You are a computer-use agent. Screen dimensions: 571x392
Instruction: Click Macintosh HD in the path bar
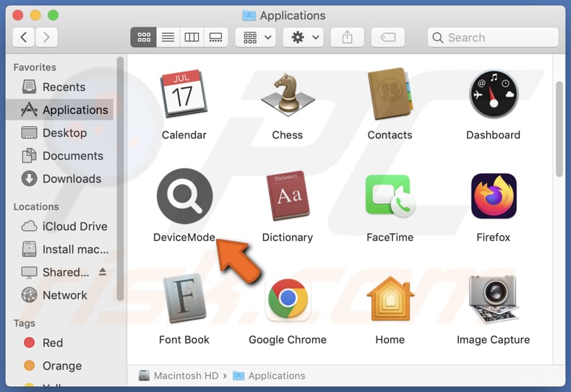[x=179, y=375]
